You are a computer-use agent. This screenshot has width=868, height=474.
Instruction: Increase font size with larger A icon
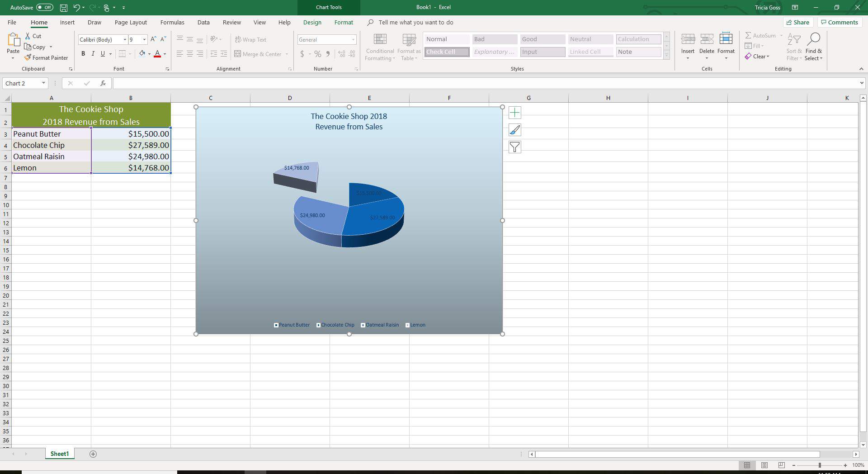tap(154, 39)
